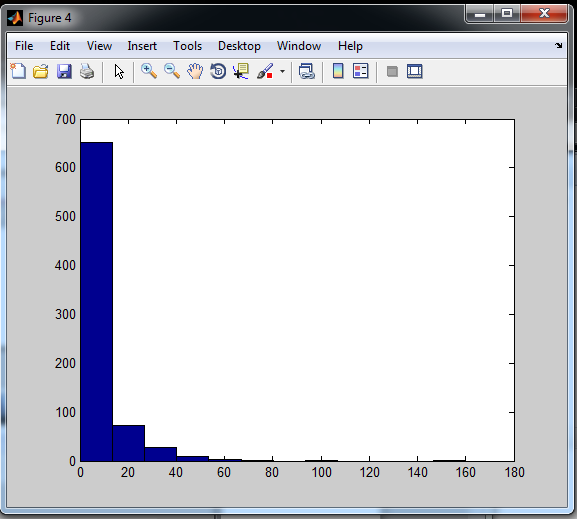Open the Desktop menu

(239, 46)
